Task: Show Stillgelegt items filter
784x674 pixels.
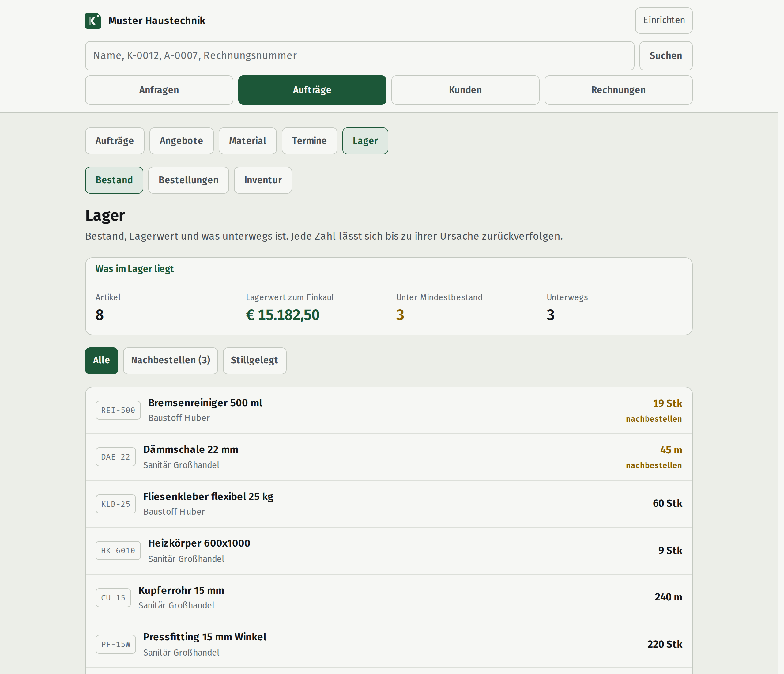Action: tap(255, 361)
